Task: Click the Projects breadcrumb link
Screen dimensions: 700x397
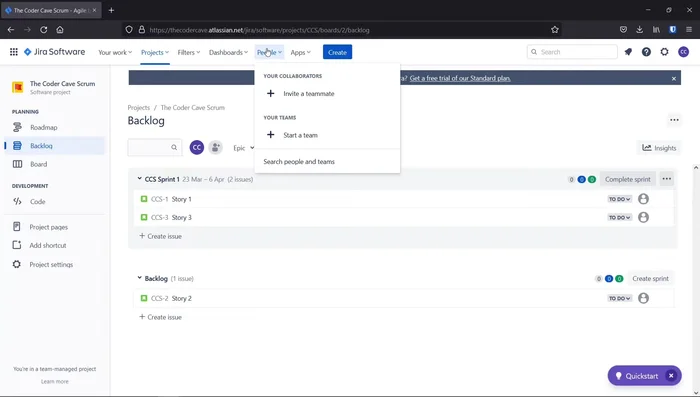Action: click(x=138, y=108)
